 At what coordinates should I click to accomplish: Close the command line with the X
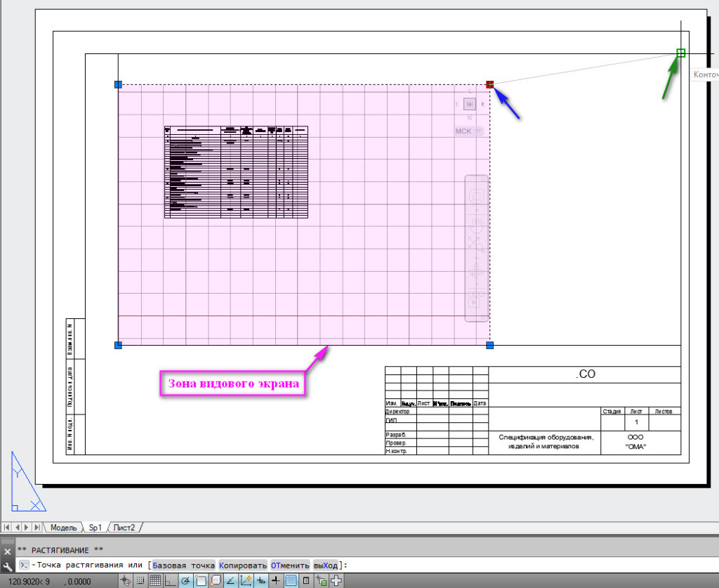coord(8,552)
